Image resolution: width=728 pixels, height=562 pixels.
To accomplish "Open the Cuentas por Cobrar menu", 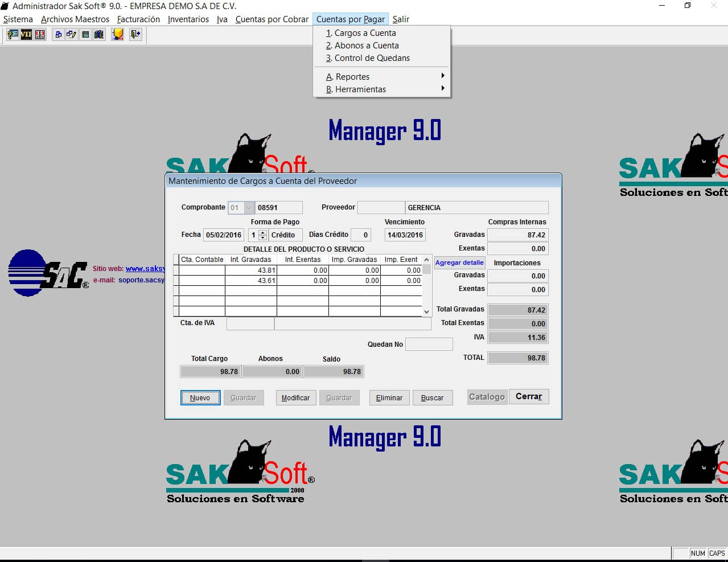I will pos(272,19).
